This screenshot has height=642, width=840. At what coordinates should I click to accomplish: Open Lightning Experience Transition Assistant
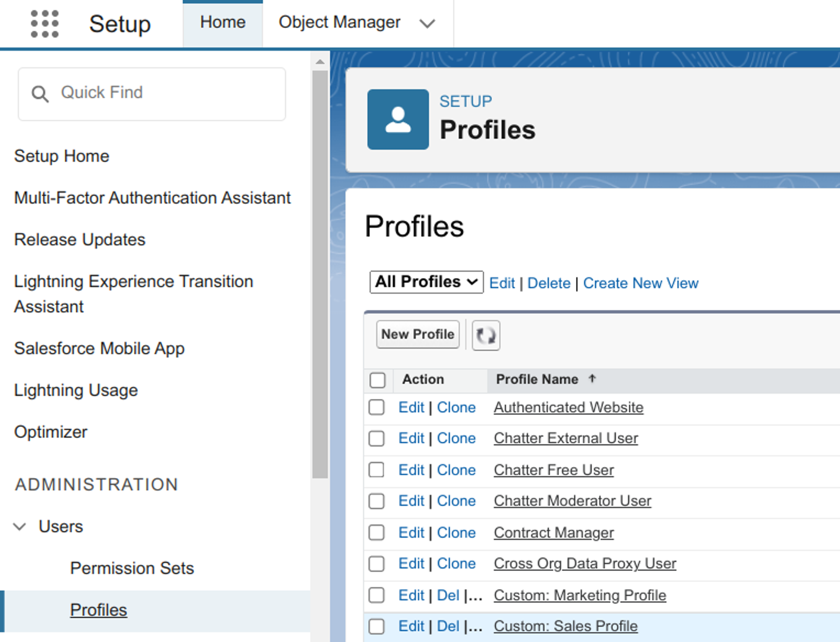(x=134, y=294)
